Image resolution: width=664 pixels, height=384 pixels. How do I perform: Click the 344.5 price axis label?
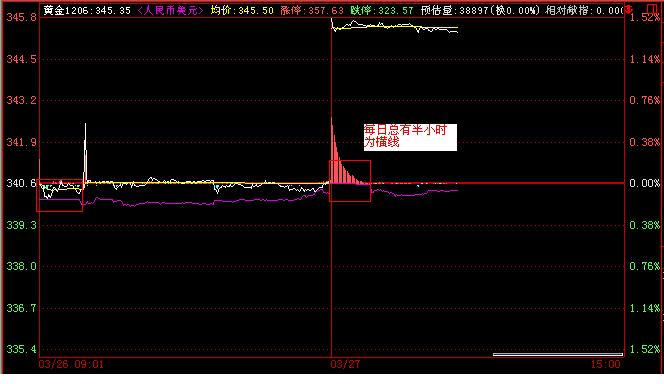click(21, 59)
